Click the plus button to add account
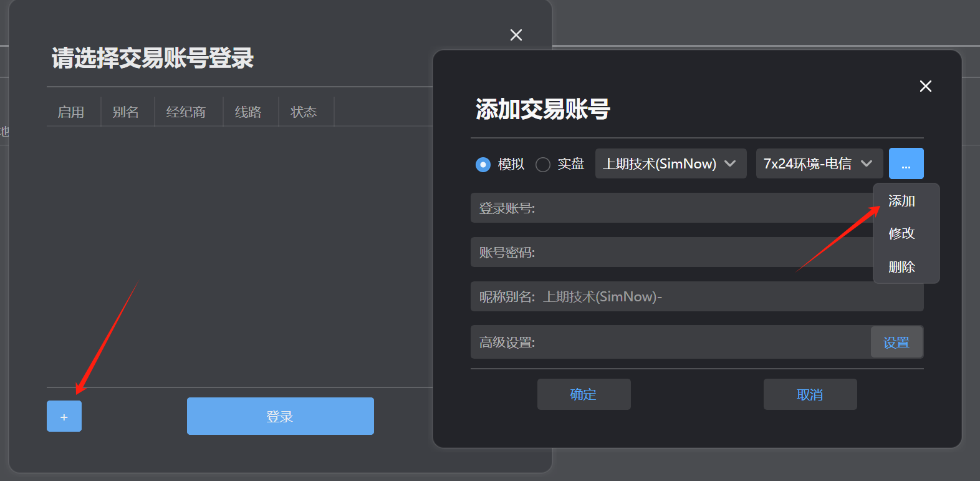This screenshot has width=980, height=481. click(x=64, y=417)
